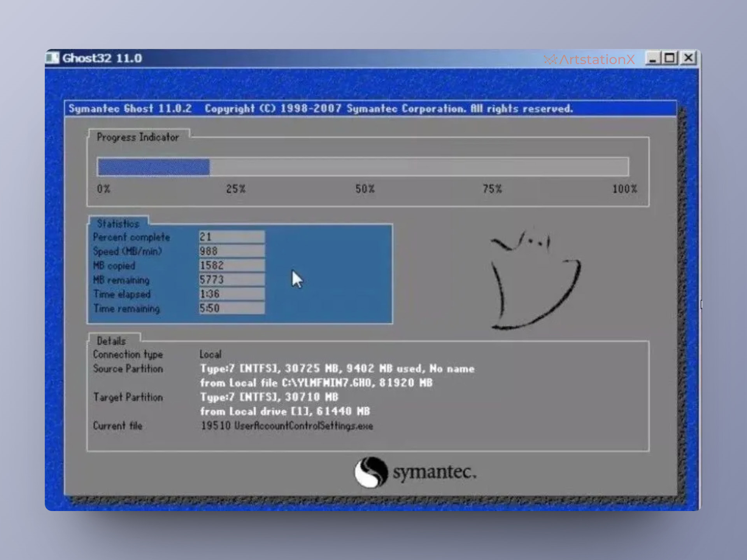
Task: Select the Speed value 988
Action: click(x=232, y=251)
